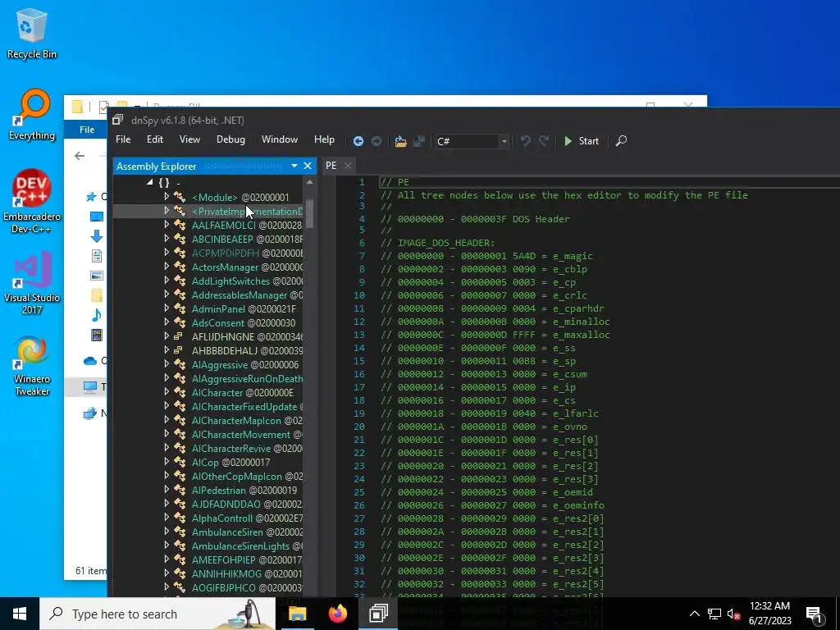Expand the AALFAEMOLCI class node
Image resolution: width=840 pixels, height=630 pixels.
coord(167,225)
